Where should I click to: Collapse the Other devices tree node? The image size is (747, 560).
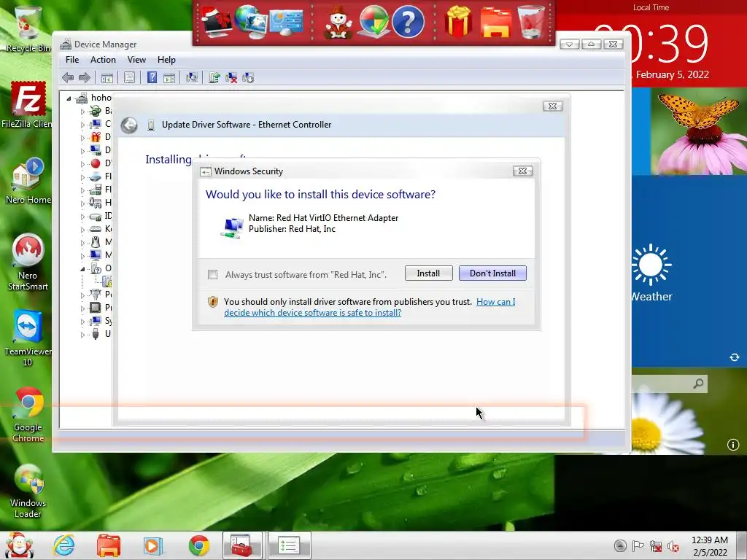pos(82,269)
